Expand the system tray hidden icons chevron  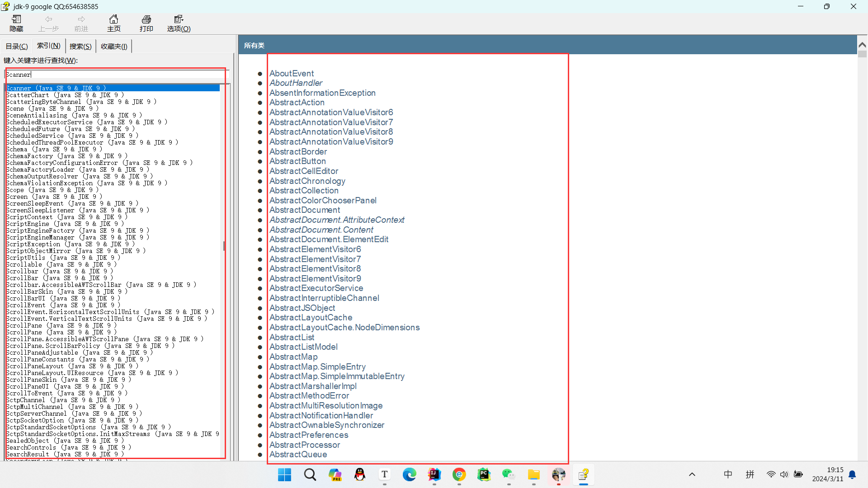(692, 474)
